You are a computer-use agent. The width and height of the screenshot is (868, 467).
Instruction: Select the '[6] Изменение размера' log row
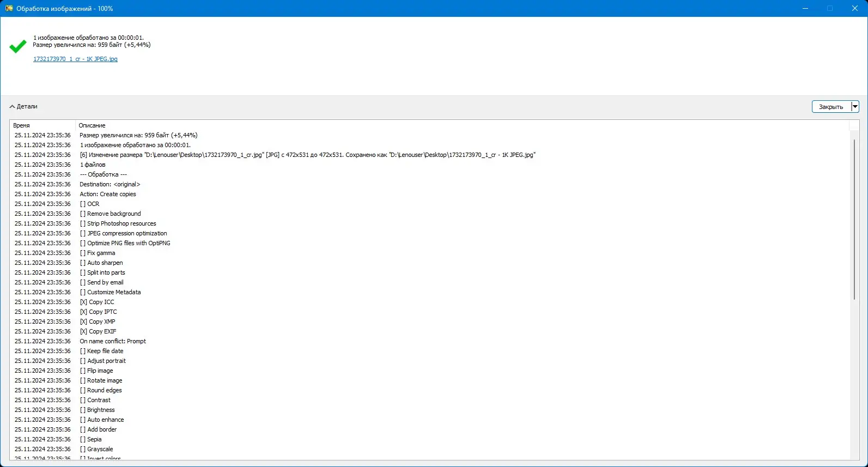[x=430, y=155]
